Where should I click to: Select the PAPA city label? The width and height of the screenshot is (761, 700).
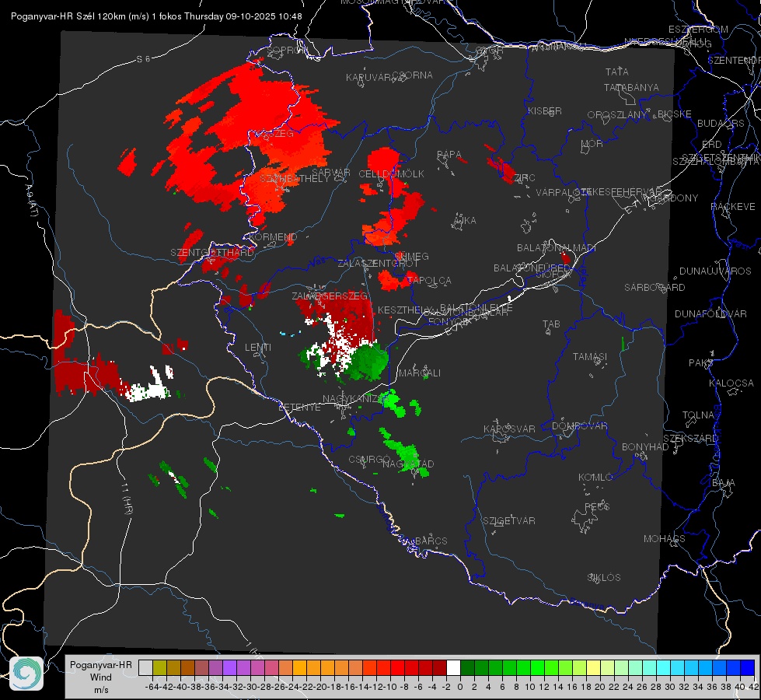coord(449,154)
